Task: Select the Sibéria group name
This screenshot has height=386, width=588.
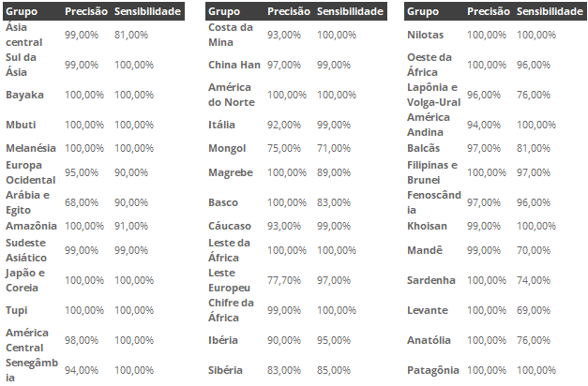Action: point(225,370)
